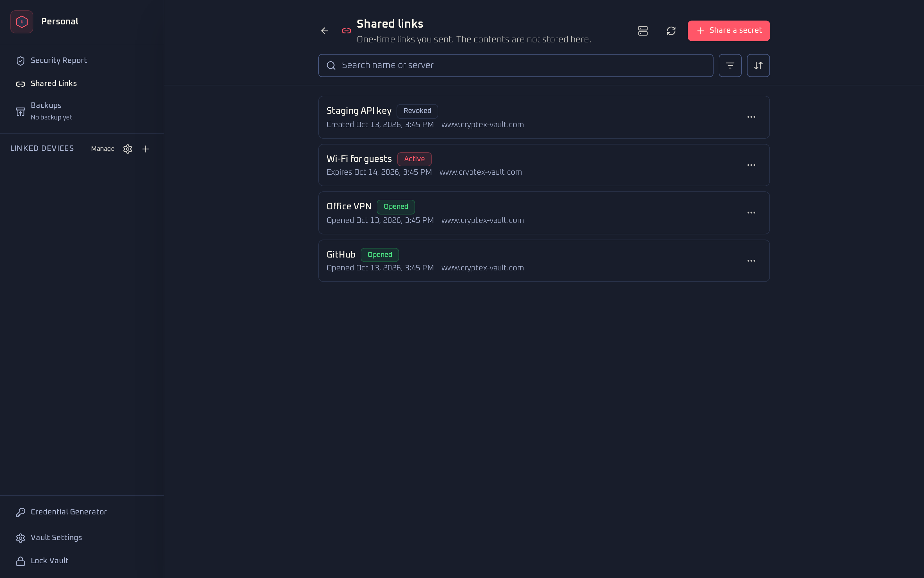Add a linked device with plus icon

[x=145, y=149]
